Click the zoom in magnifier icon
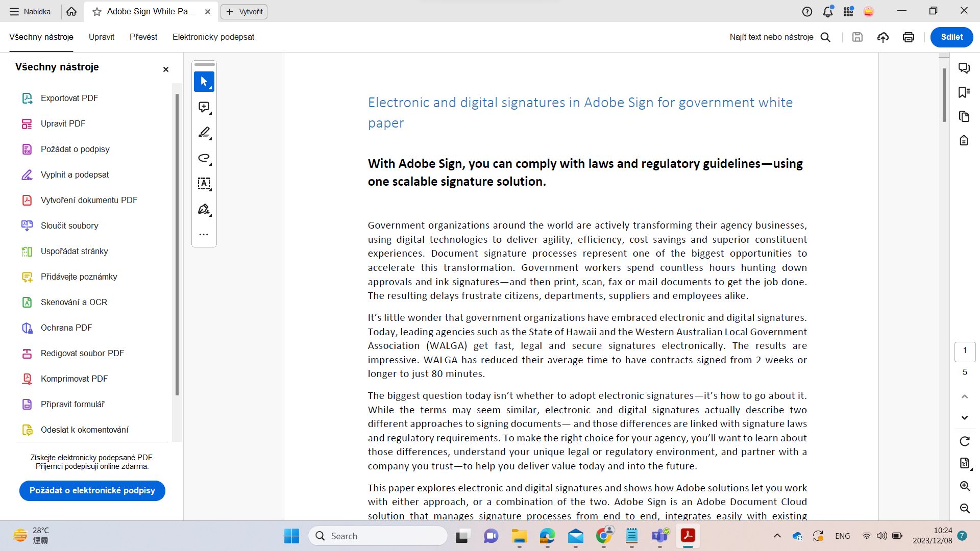 [x=964, y=486]
